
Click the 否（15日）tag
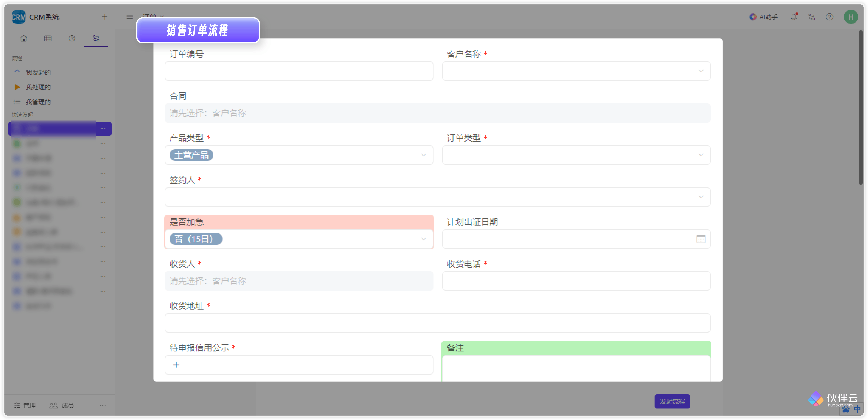[x=196, y=239]
